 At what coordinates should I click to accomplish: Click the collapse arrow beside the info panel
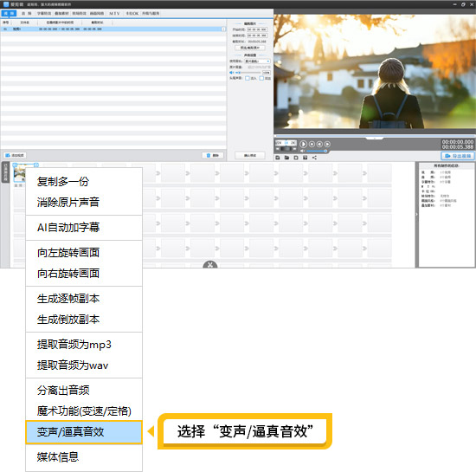(x=416, y=215)
